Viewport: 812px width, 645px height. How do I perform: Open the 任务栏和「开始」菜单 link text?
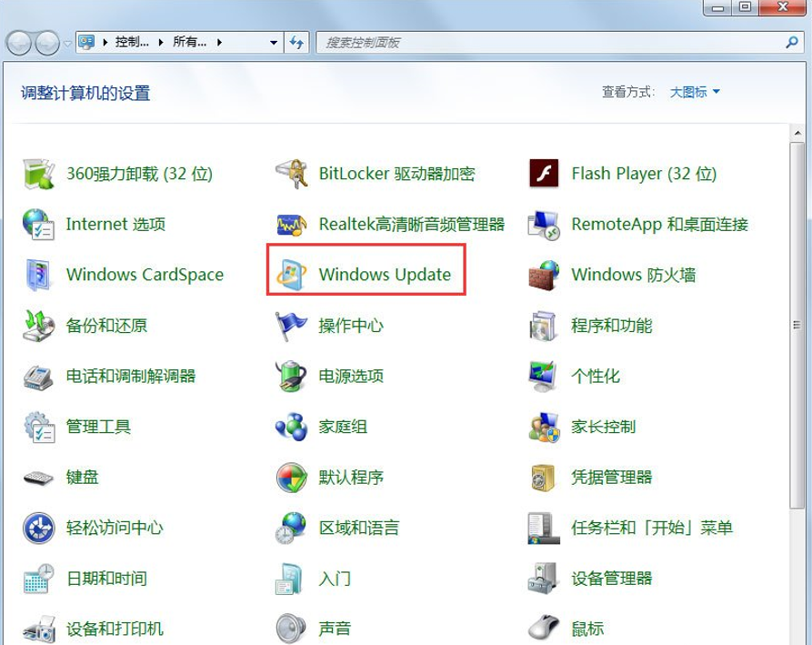652,528
